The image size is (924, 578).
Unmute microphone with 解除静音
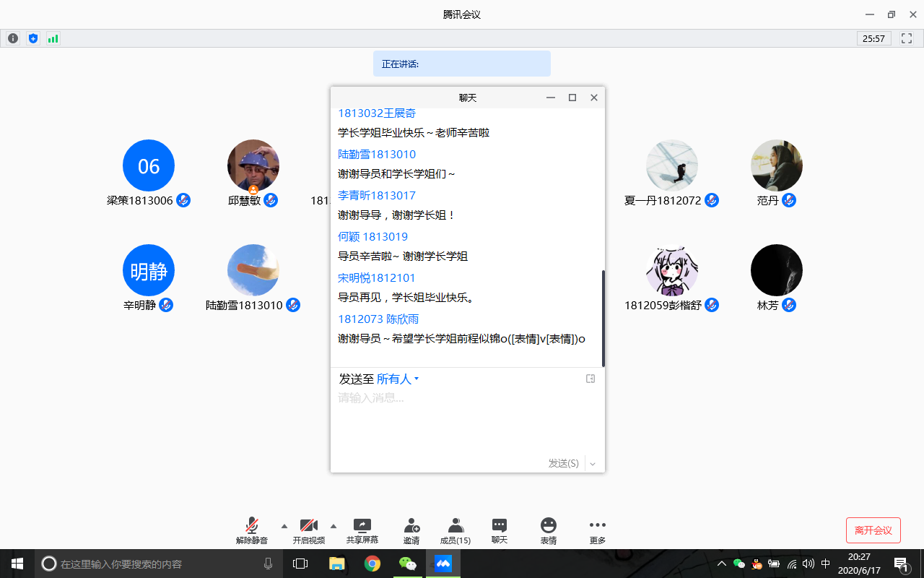coord(252,531)
